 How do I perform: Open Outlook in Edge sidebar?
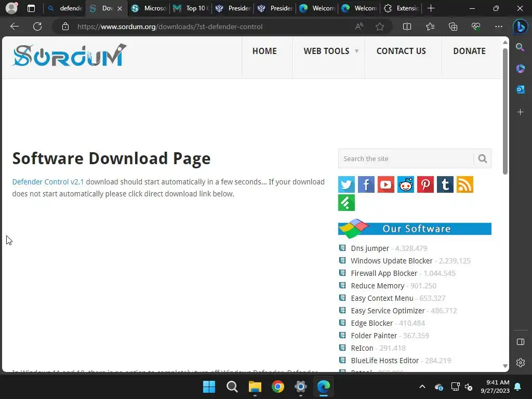(520, 89)
